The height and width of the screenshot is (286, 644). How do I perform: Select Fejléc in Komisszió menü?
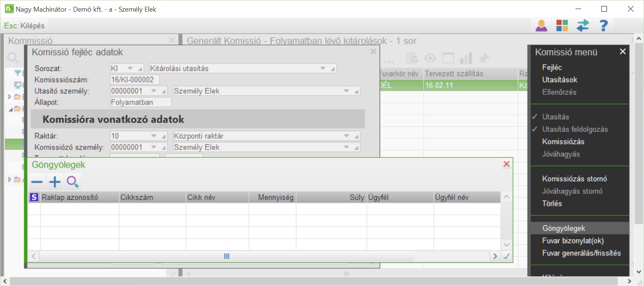[552, 67]
